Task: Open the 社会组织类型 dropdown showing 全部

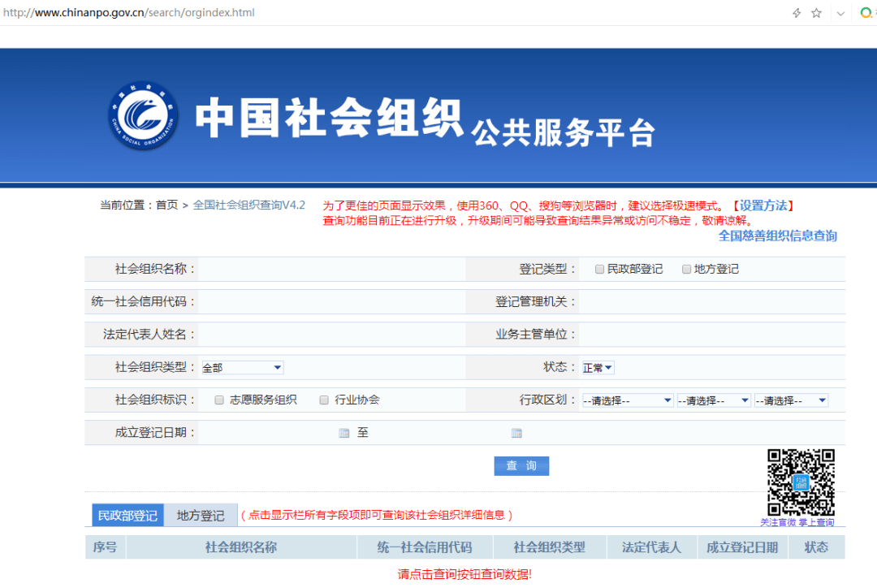Action: (242, 368)
